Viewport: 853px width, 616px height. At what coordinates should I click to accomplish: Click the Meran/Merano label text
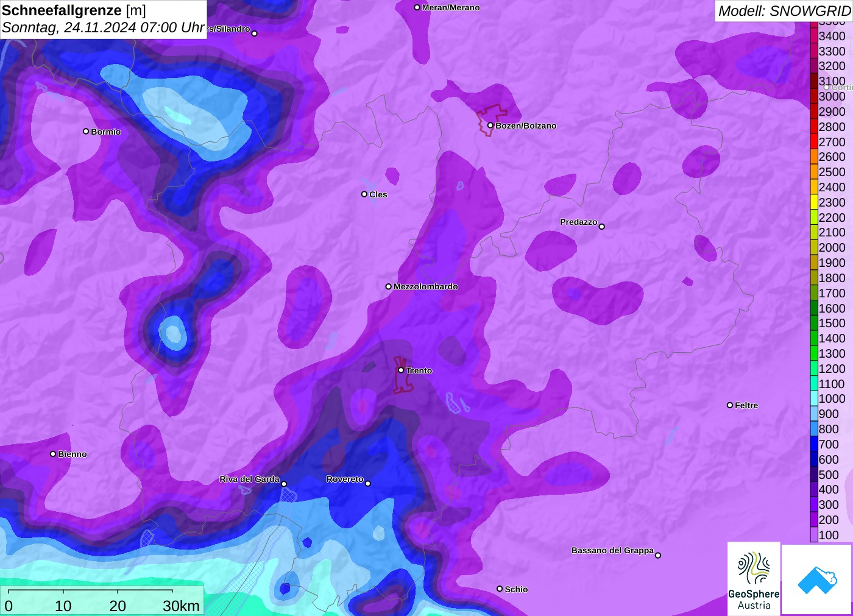point(451,7)
